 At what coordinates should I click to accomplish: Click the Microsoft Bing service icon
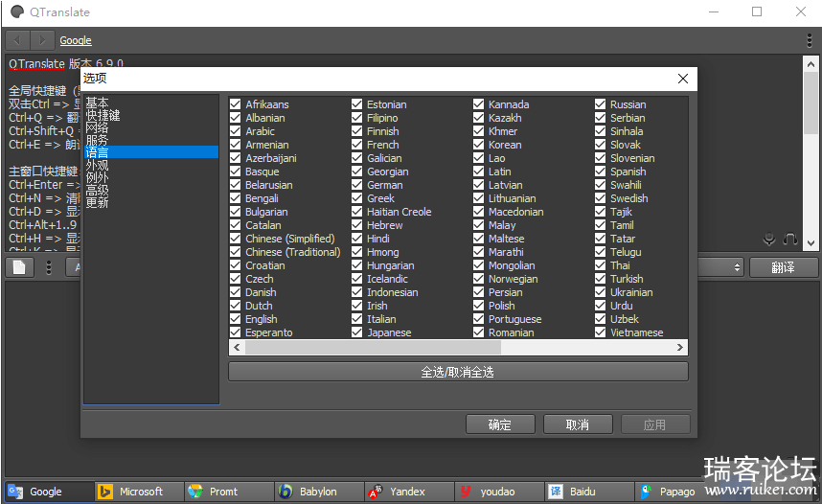point(105,492)
